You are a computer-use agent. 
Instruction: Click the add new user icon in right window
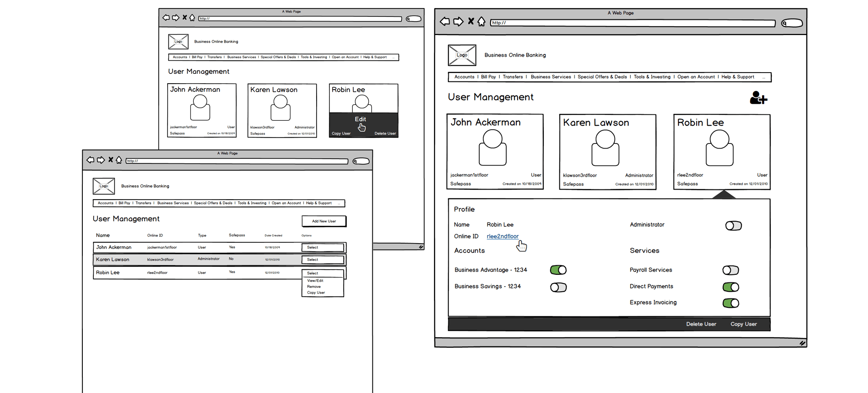click(758, 98)
